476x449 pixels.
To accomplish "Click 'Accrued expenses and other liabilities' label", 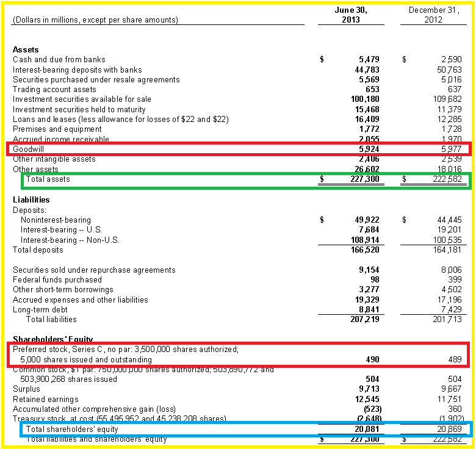I will tap(80, 300).
